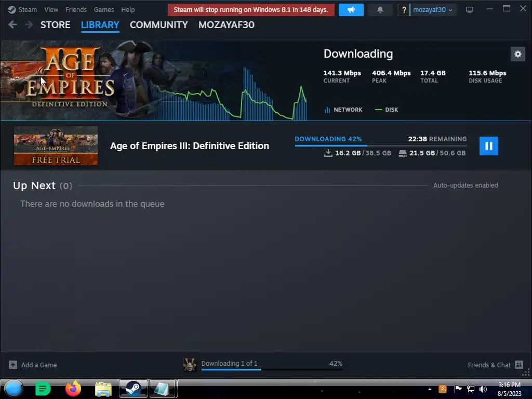Click the plus icon beside Add a Game
532x399 pixels.
13,365
